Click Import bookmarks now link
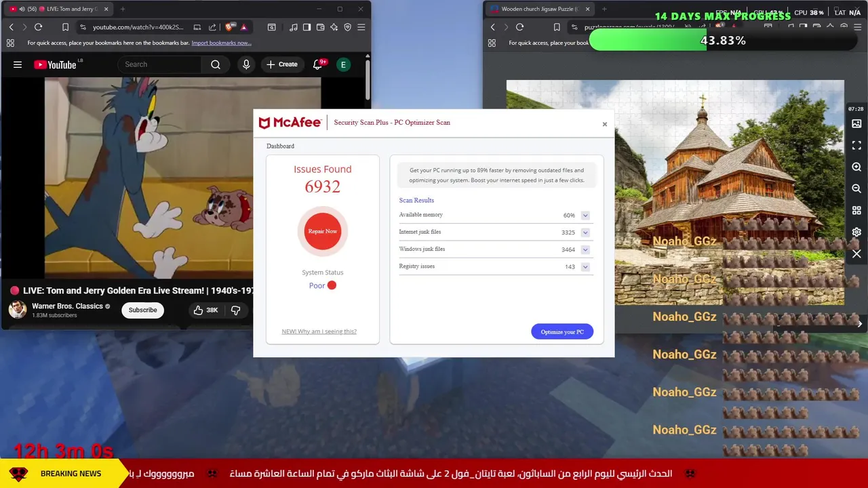 (221, 43)
